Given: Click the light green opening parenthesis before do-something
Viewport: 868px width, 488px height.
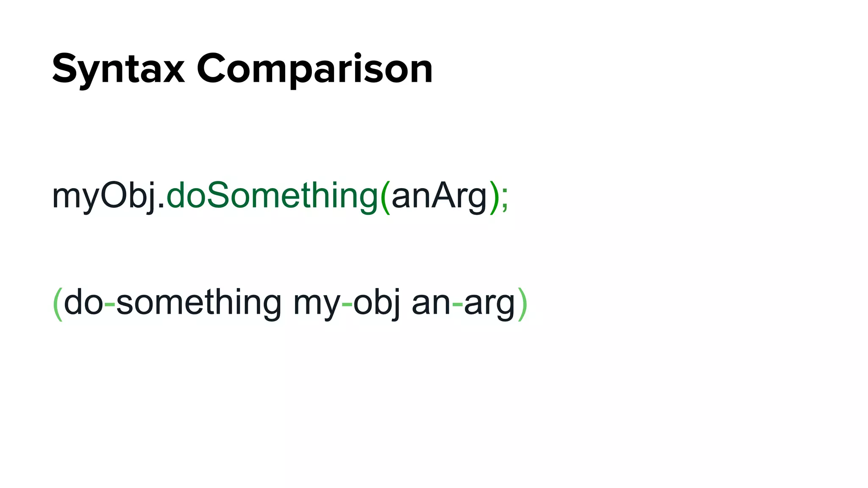Looking at the screenshot, I should click(58, 304).
